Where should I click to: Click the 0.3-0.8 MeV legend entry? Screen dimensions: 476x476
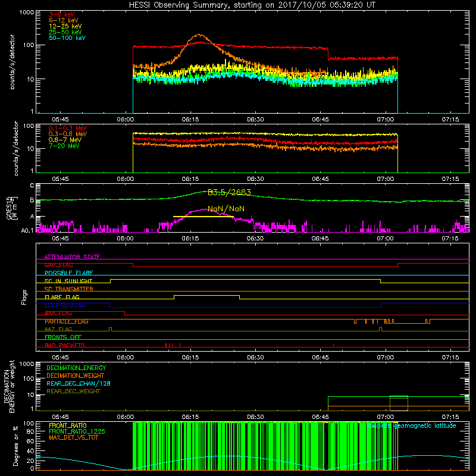[68, 134]
